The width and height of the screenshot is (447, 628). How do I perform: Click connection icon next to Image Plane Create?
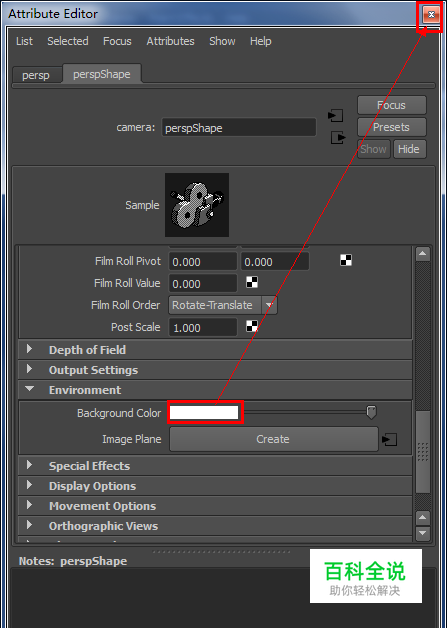pos(389,439)
